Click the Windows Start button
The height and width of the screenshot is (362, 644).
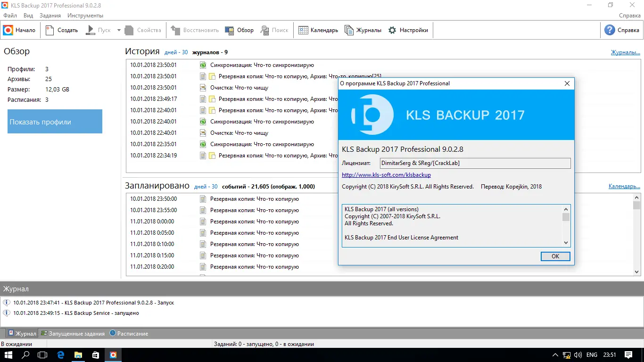(8, 355)
